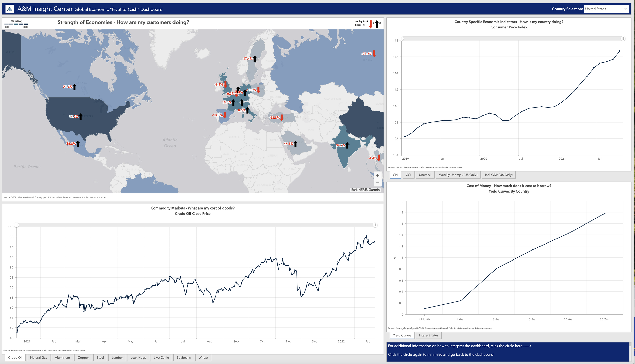Show the CCI indicator tab
This screenshot has width=635, height=364.
(x=408, y=175)
